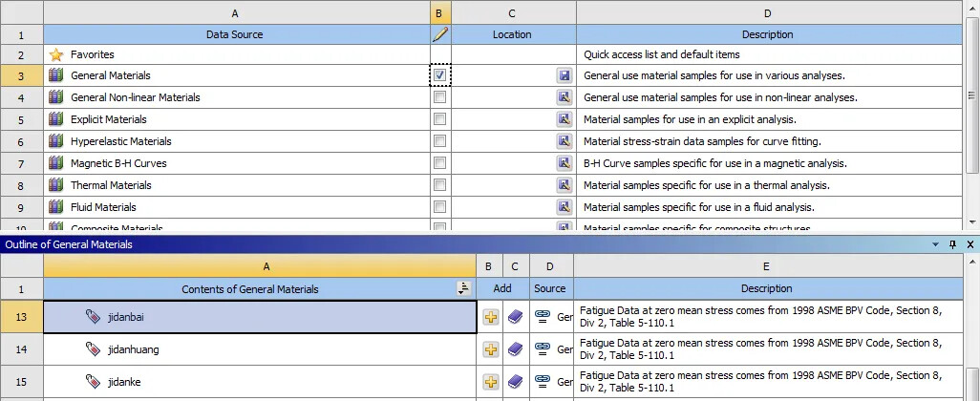Screen dimensions: 980x401
Task: Click the save location icon for General Materials
Action: [x=564, y=75]
